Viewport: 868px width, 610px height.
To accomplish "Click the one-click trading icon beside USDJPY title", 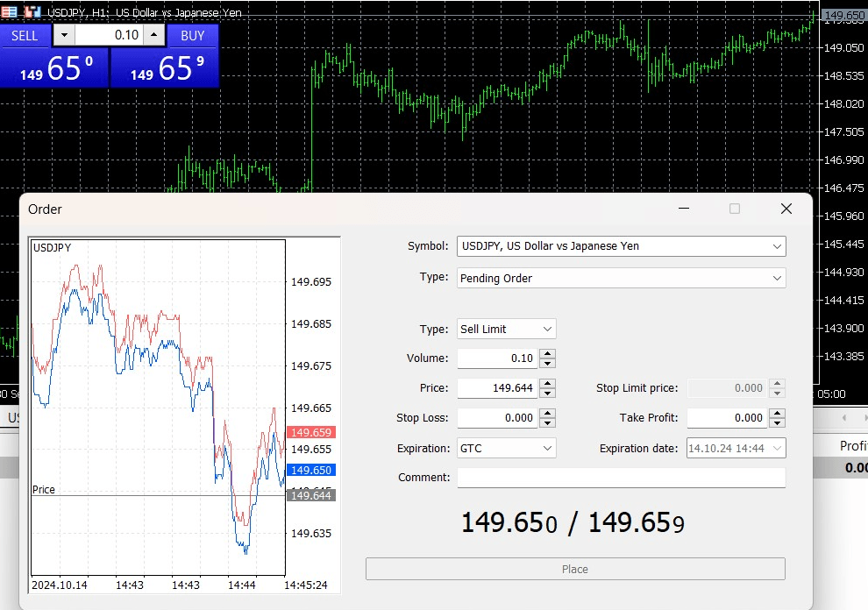I will (x=32, y=12).
